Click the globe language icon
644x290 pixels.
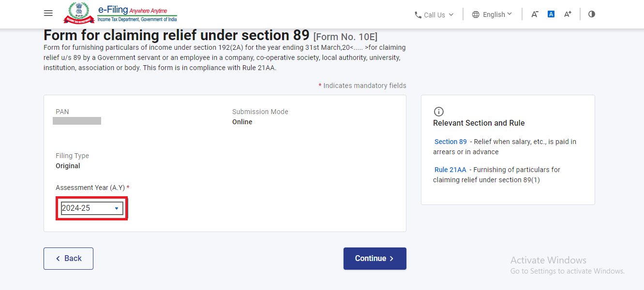click(476, 14)
